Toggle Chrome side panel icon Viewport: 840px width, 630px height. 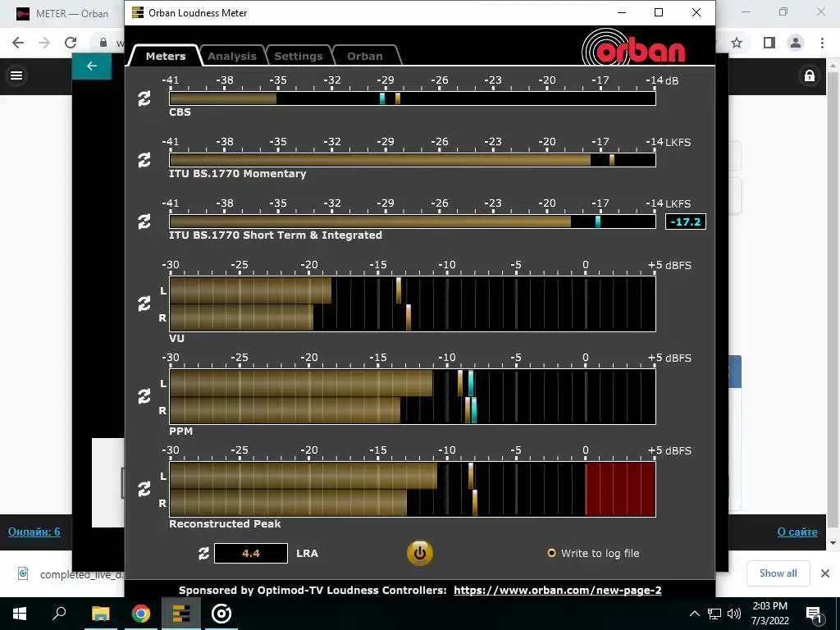tap(769, 43)
